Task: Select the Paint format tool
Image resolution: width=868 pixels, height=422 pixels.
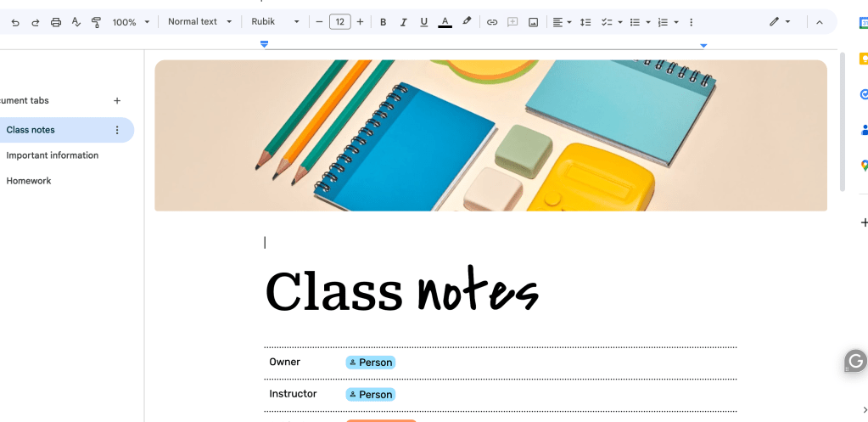Action: (96, 22)
